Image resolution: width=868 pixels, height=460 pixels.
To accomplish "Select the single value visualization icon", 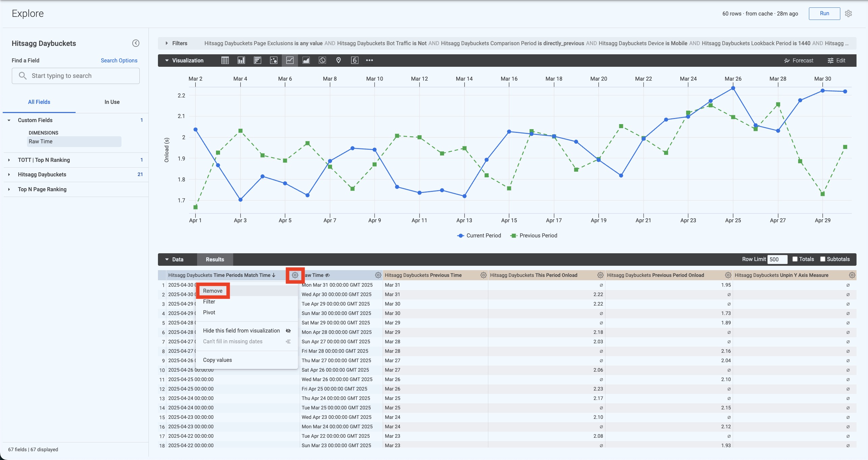I will 354,60.
